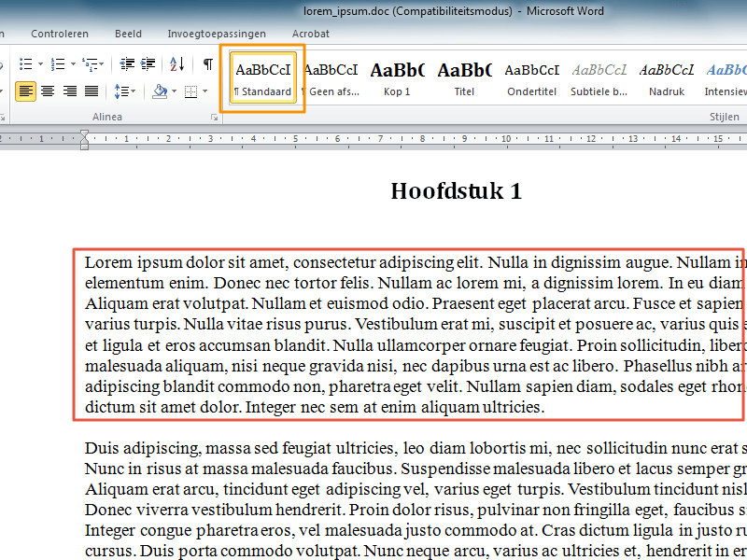Click the indent marker on the ruler
The height and width of the screenshot is (560, 747).
(84, 139)
